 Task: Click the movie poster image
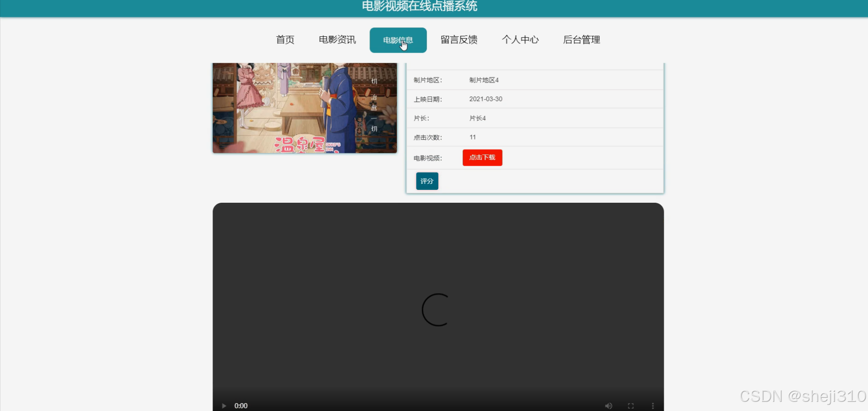coord(305,108)
